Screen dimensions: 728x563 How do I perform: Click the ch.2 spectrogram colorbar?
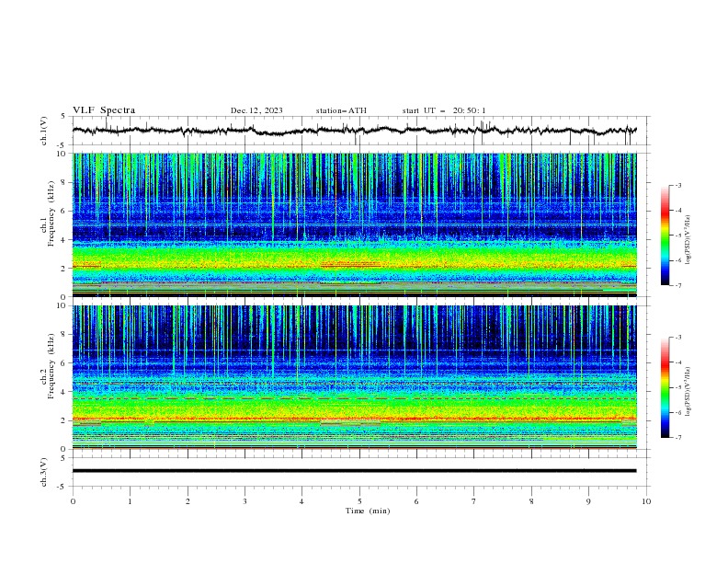tap(665, 387)
